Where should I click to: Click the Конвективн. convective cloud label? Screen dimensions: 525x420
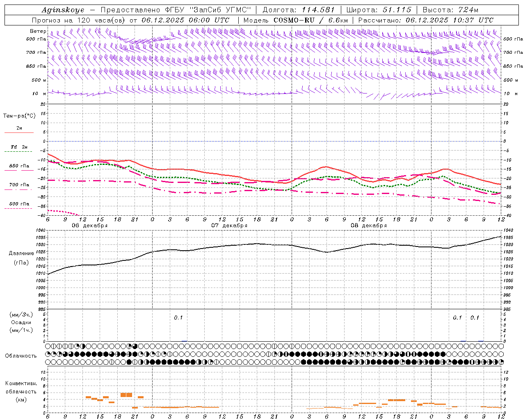21,384
